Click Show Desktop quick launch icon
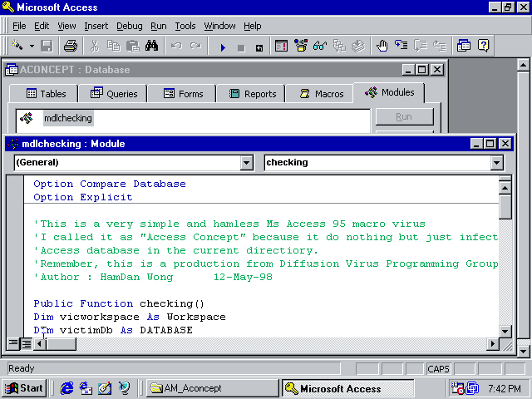Viewport: 532px width, 399px height. [105, 388]
